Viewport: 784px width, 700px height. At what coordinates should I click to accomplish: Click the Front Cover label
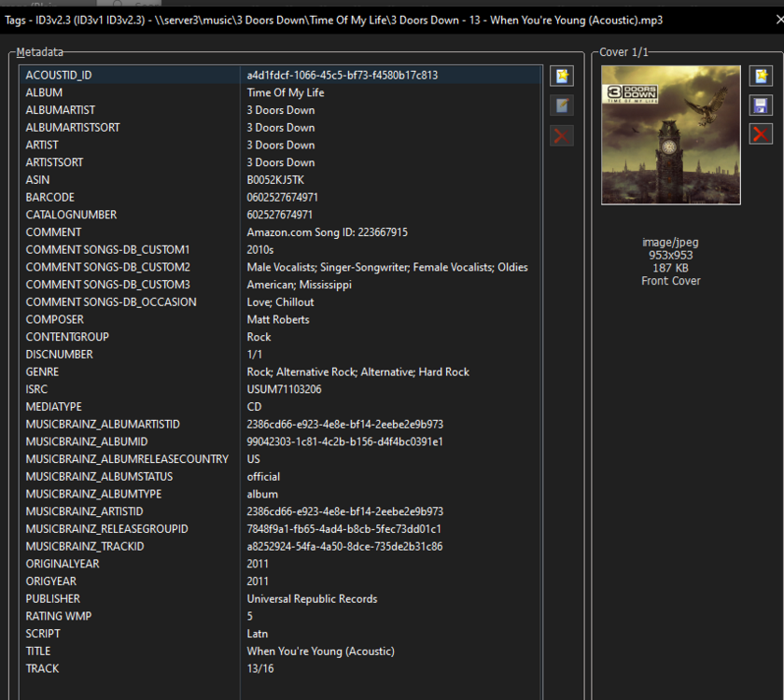(x=670, y=281)
